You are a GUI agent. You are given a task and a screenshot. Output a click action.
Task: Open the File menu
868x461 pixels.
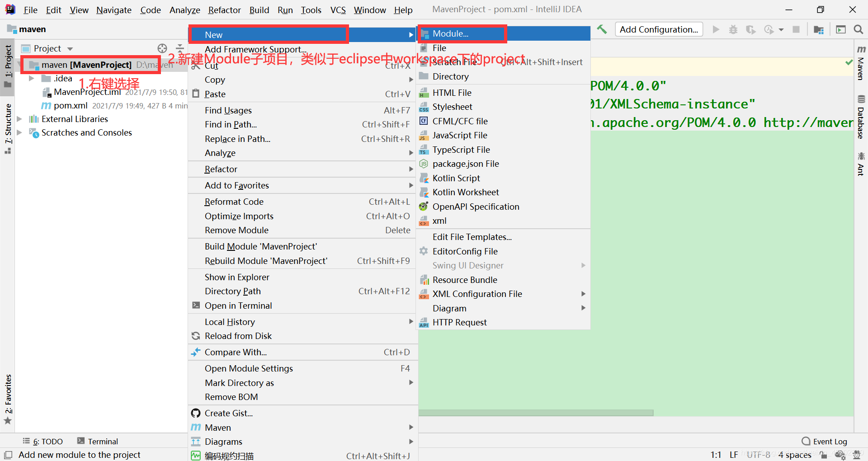tap(30, 10)
